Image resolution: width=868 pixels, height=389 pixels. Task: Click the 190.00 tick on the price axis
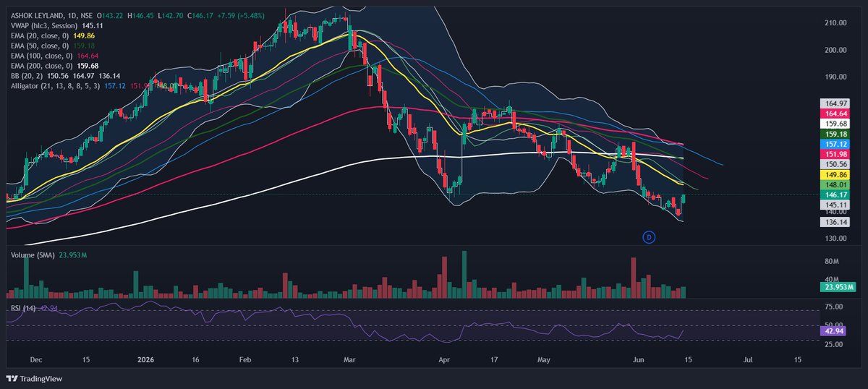(836, 77)
